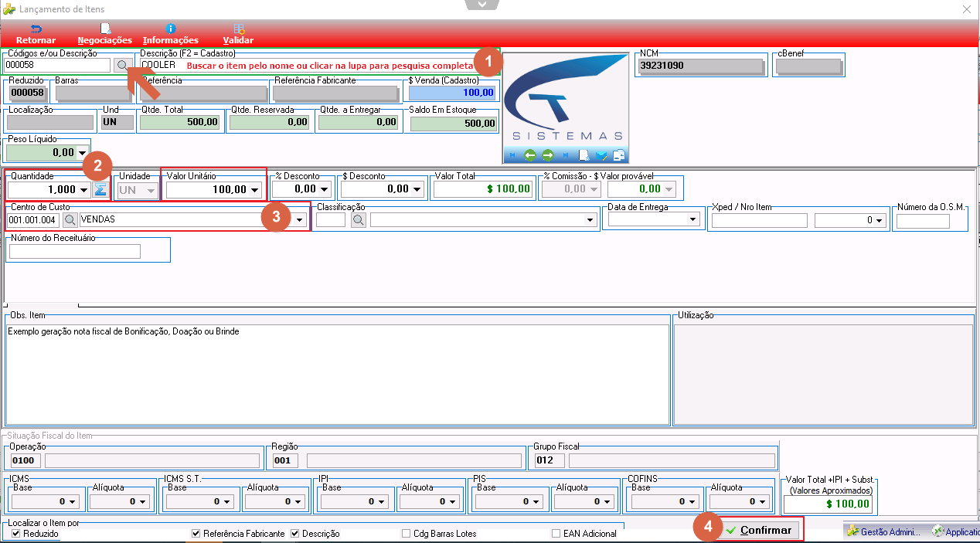Uncheck the Reduzido checkbox
Image resolution: width=980 pixels, height=543 pixels.
tap(16, 533)
